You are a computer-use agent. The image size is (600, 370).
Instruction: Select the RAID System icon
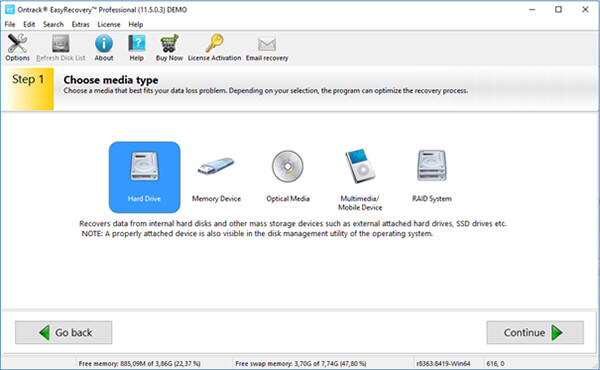pyautogui.click(x=432, y=166)
